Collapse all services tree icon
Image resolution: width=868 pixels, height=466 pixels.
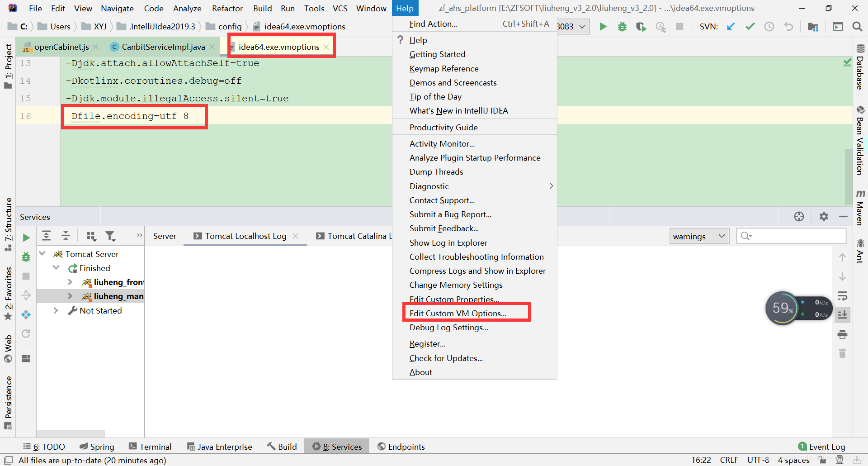point(66,236)
